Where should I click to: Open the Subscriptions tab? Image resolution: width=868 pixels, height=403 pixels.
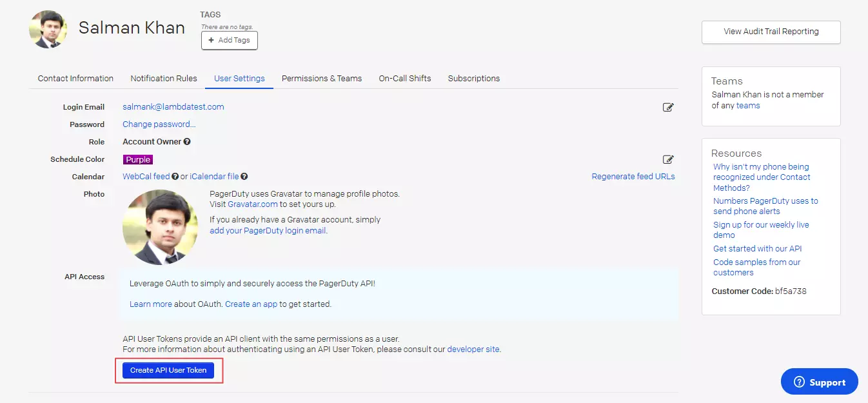pyautogui.click(x=474, y=79)
